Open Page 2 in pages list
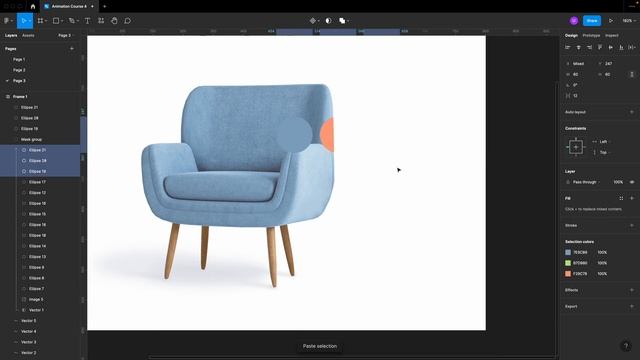The width and height of the screenshot is (640, 360). coord(19,70)
